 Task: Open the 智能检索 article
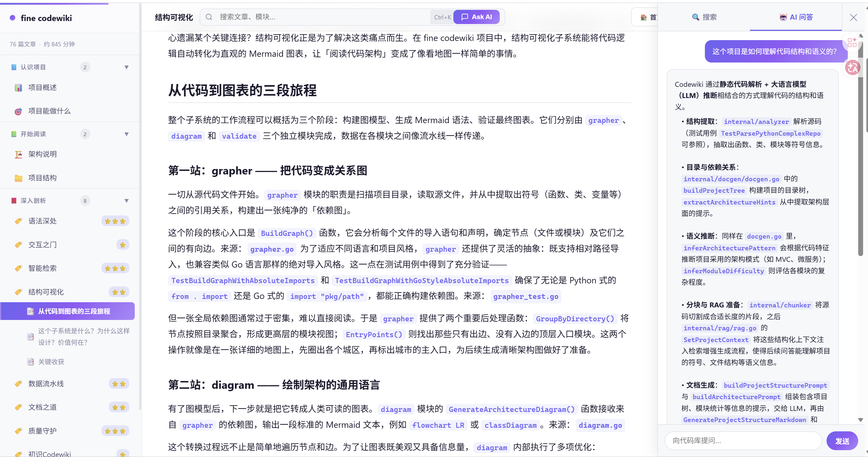coord(43,268)
